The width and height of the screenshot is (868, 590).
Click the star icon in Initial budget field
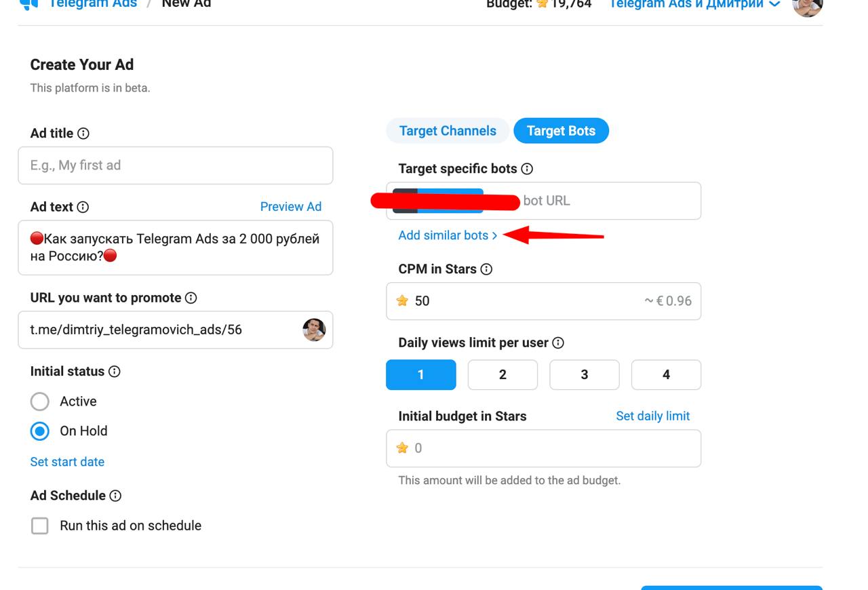tap(402, 448)
